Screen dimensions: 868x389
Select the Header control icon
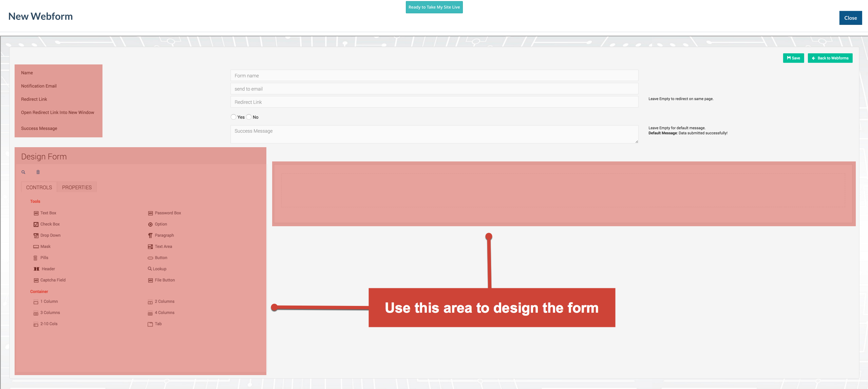[x=36, y=269]
